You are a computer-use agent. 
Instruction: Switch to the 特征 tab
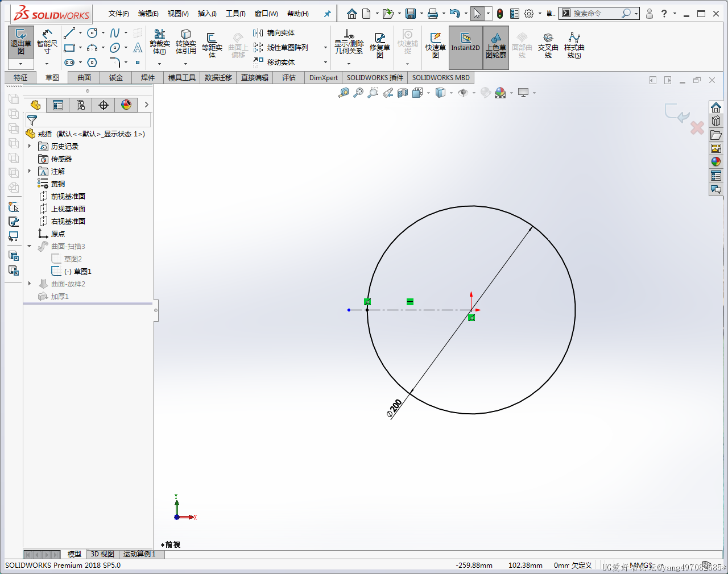tap(20, 78)
